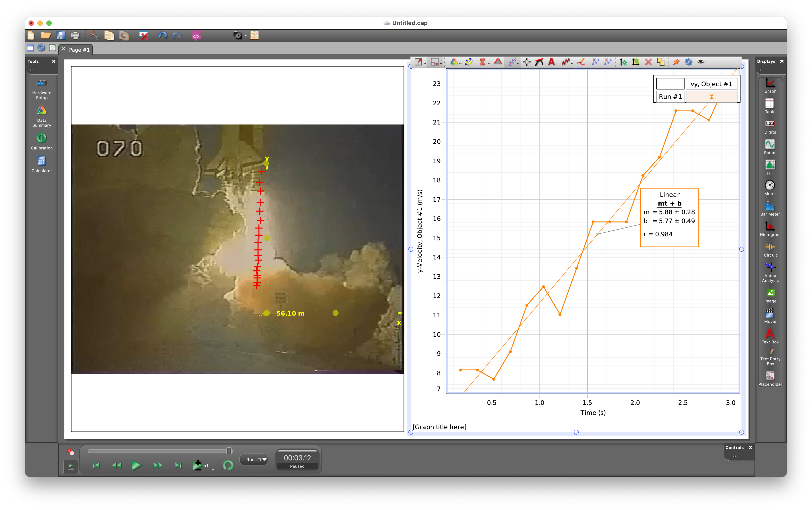Open graph properties gear in graph toolbar
812x510 pixels.
pyautogui.click(x=688, y=62)
